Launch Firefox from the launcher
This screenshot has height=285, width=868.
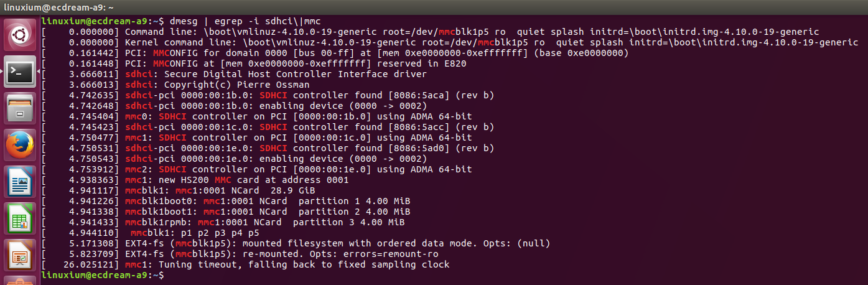click(x=20, y=146)
